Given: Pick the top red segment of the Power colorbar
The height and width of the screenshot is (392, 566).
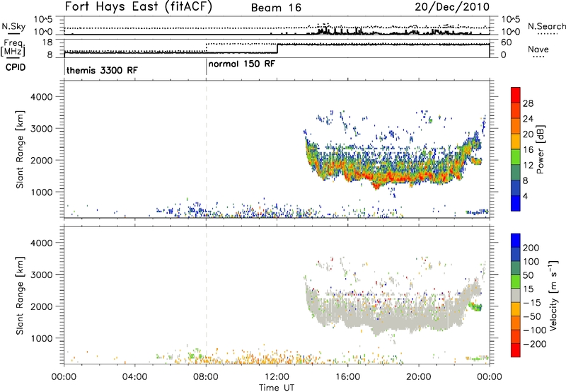Looking at the screenshot, I should [516, 95].
